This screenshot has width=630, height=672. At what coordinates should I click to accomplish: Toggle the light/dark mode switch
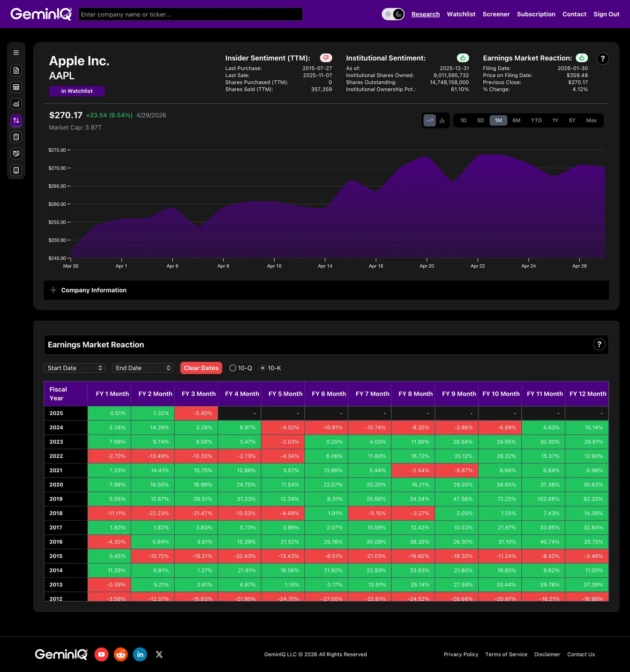393,14
